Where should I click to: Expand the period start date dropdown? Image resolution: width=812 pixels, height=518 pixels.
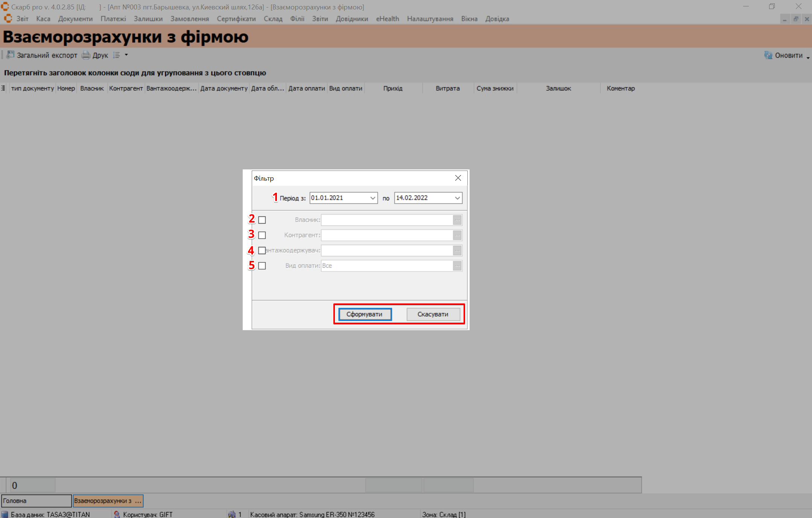373,198
